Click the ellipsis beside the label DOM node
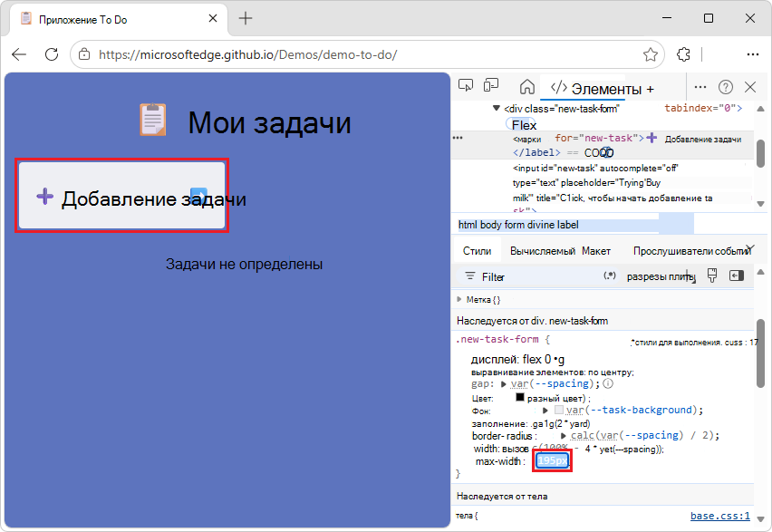This screenshot has width=772, height=532. [x=458, y=138]
